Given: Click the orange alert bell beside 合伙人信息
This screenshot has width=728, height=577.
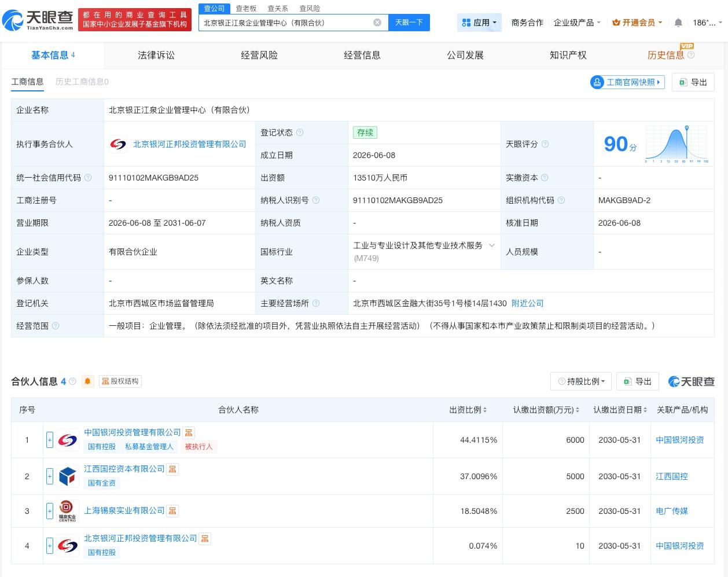Looking at the screenshot, I should tap(88, 381).
